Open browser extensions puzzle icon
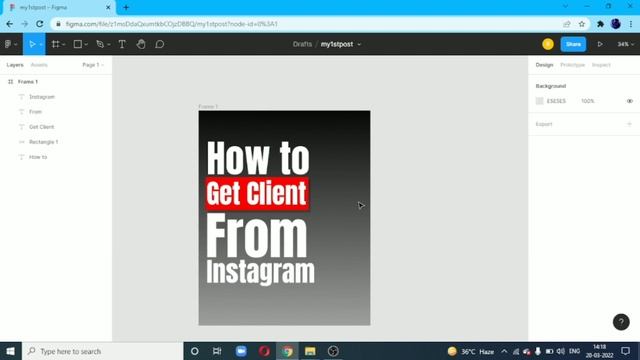 pos(600,24)
